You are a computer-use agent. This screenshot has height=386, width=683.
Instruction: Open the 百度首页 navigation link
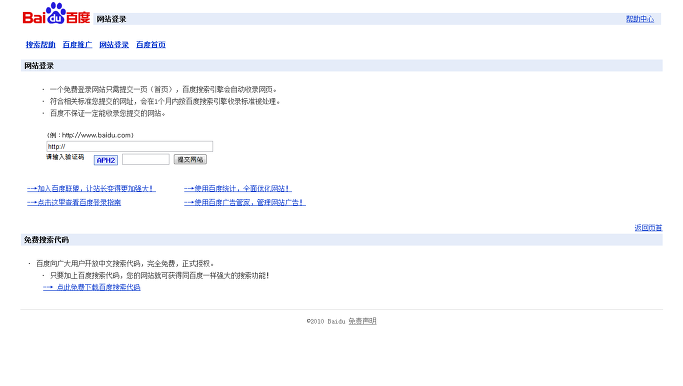pyautogui.click(x=151, y=44)
